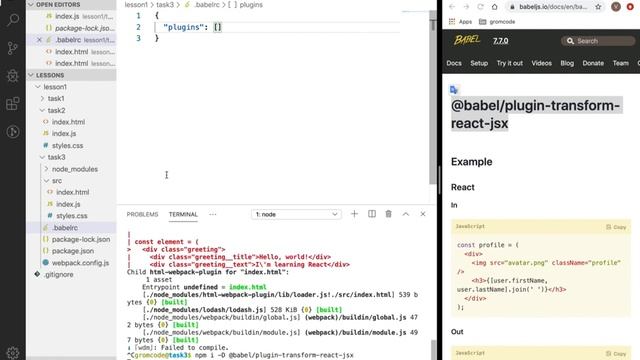Open the Team page on Babel site
This screenshot has height=360, width=640.
[x=620, y=63]
